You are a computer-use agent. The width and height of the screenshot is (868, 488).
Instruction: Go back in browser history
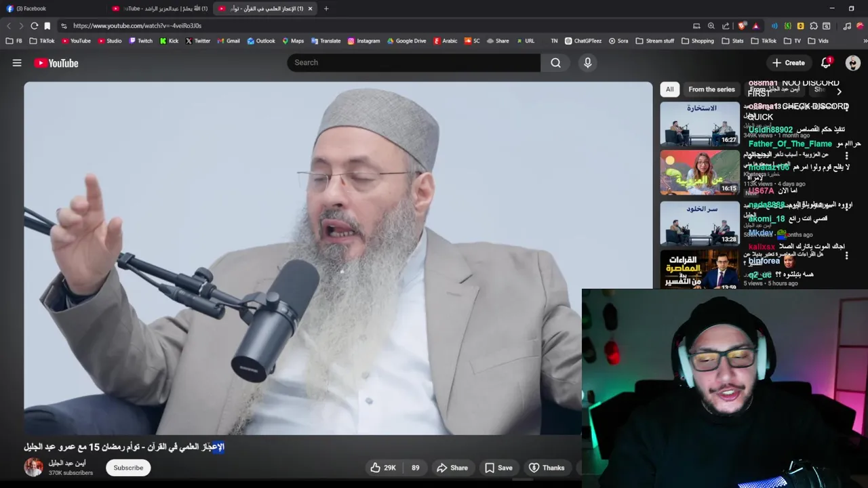pyautogui.click(x=8, y=26)
